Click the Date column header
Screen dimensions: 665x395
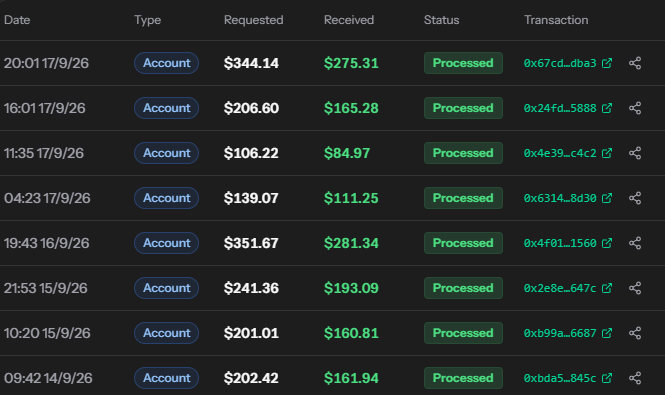[17, 20]
